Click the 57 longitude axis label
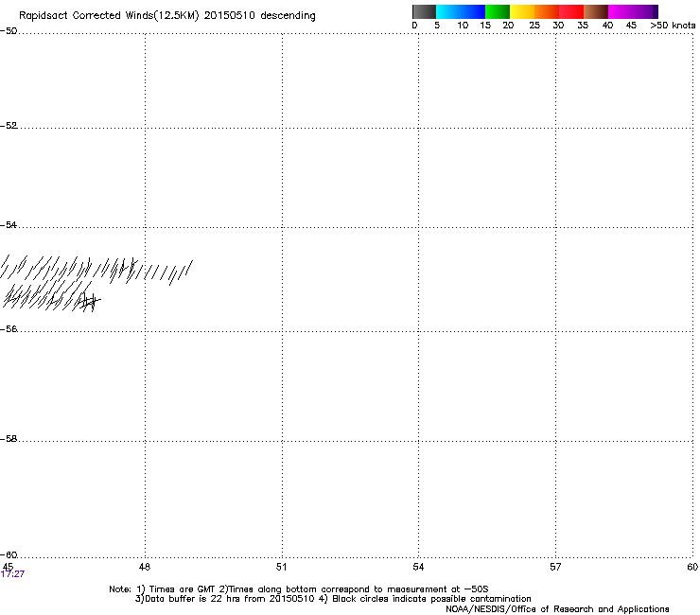Image resolution: width=700 pixels, height=615 pixels. (555, 567)
